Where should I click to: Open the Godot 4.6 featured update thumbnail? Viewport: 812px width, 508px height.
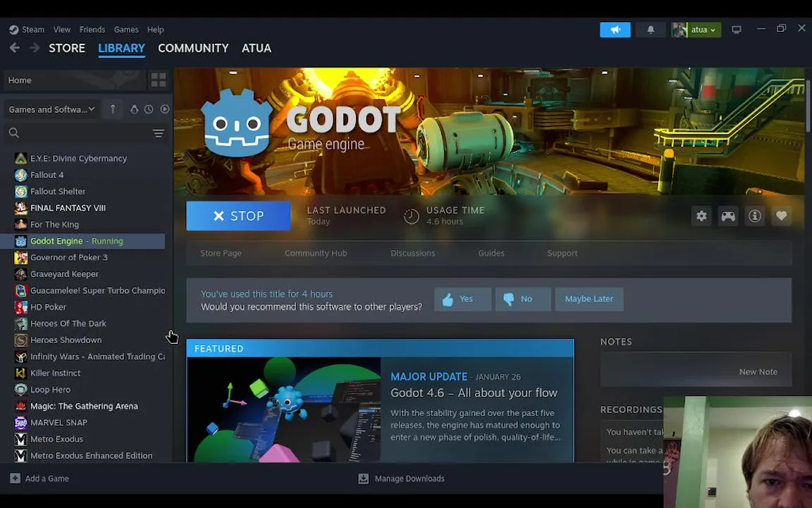coord(284,409)
